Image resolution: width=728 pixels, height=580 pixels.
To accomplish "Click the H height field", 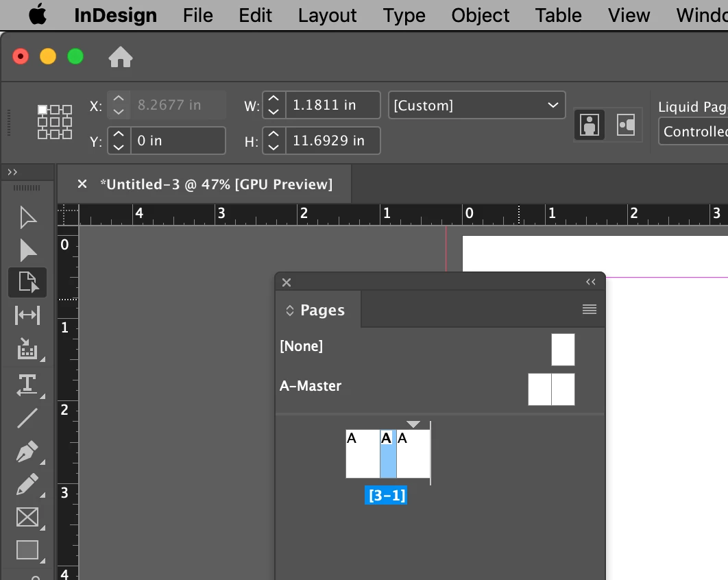I will click(x=333, y=141).
